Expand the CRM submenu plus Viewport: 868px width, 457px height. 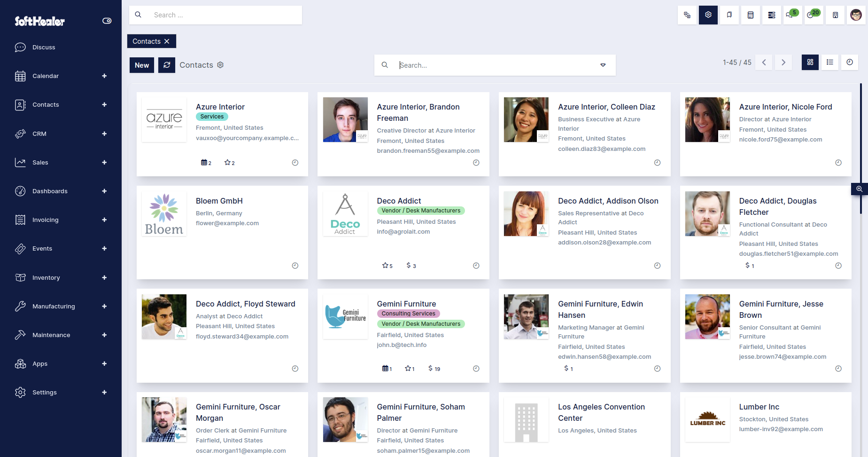[104, 134]
